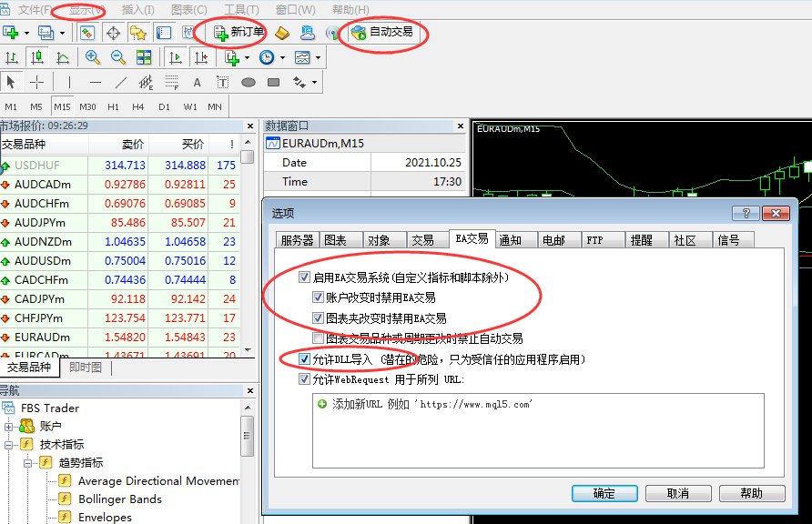Confirm options with 确定 button
Image resolution: width=812 pixels, height=524 pixels.
coord(604,493)
